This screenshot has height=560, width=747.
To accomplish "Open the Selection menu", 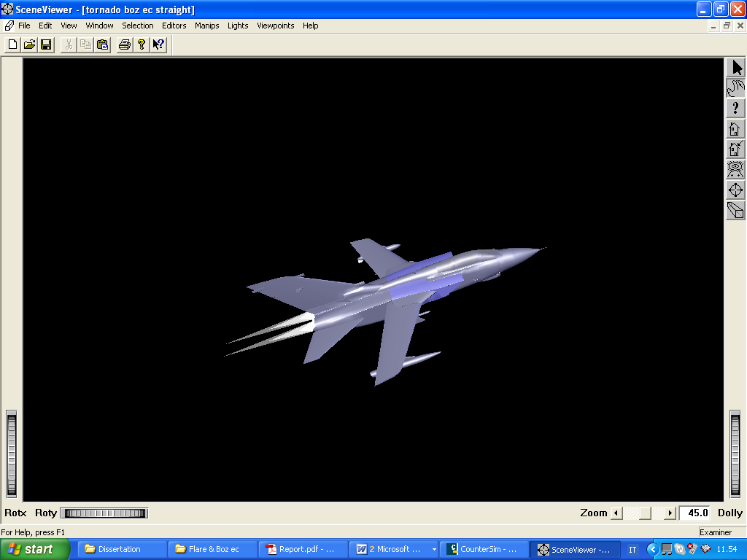I will (138, 26).
